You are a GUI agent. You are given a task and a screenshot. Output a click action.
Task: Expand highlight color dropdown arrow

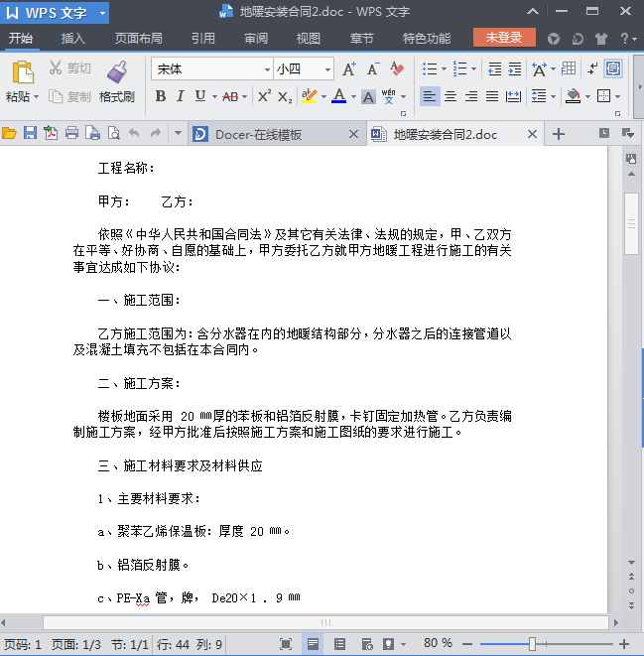[324, 96]
